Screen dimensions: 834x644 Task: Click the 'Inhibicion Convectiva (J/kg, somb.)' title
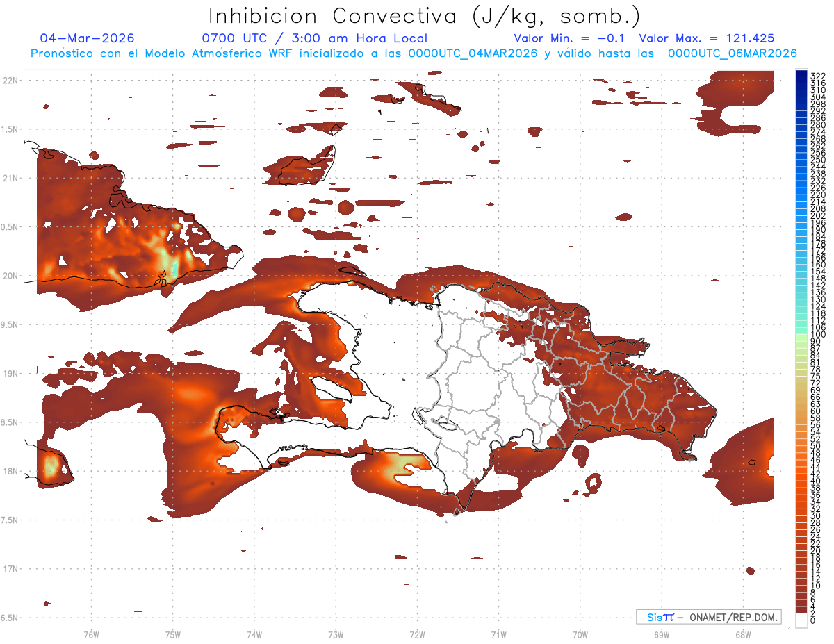click(425, 17)
